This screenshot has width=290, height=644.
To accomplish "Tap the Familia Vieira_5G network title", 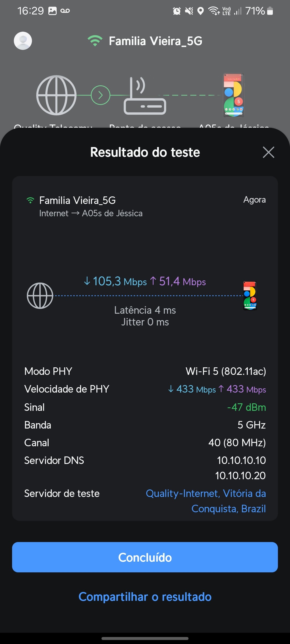I will click(155, 41).
